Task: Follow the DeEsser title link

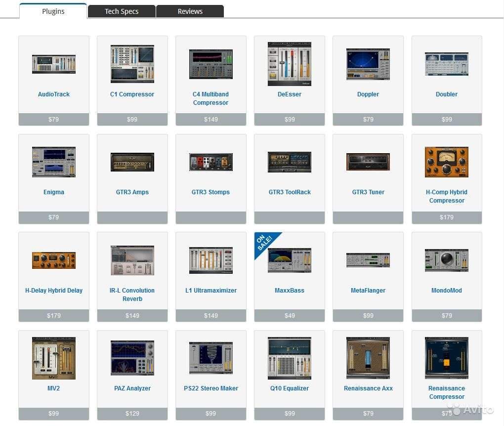Action: pos(289,94)
